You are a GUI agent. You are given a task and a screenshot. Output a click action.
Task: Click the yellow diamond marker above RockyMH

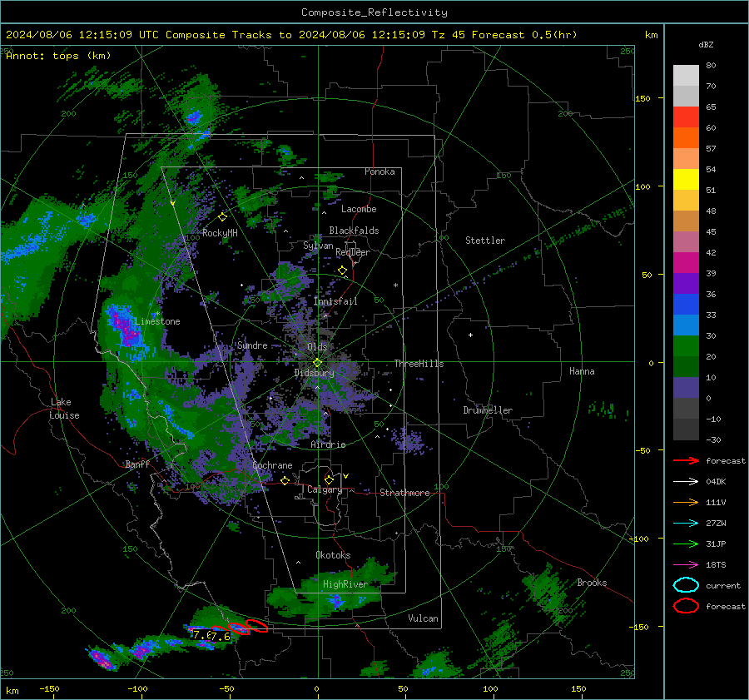point(222,217)
